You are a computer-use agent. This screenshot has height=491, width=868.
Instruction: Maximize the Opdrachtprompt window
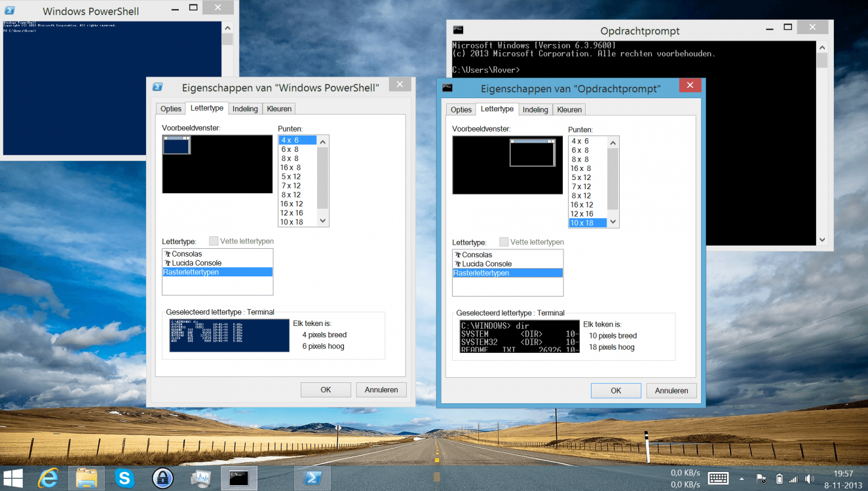pyautogui.click(x=788, y=27)
